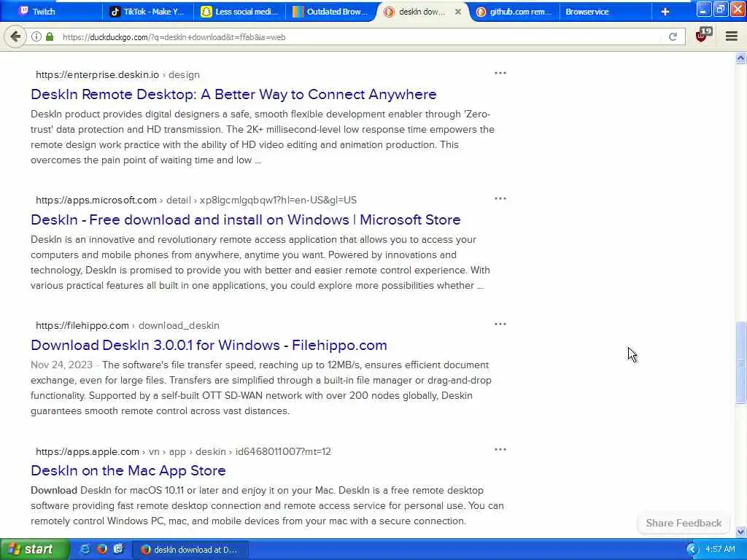Click the apps.microsoft.com URL breadcrumb

196,200
